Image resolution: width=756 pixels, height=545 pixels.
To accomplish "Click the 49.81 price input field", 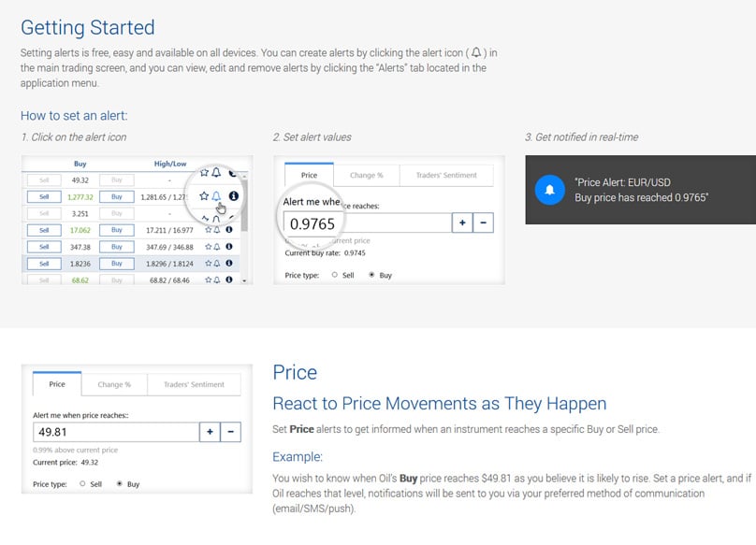I will pos(116,432).
